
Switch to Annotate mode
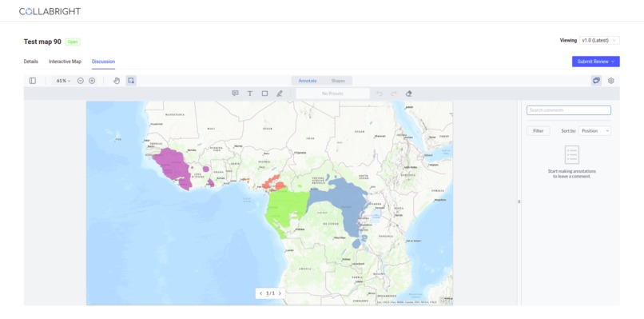[x=307, y=81]
